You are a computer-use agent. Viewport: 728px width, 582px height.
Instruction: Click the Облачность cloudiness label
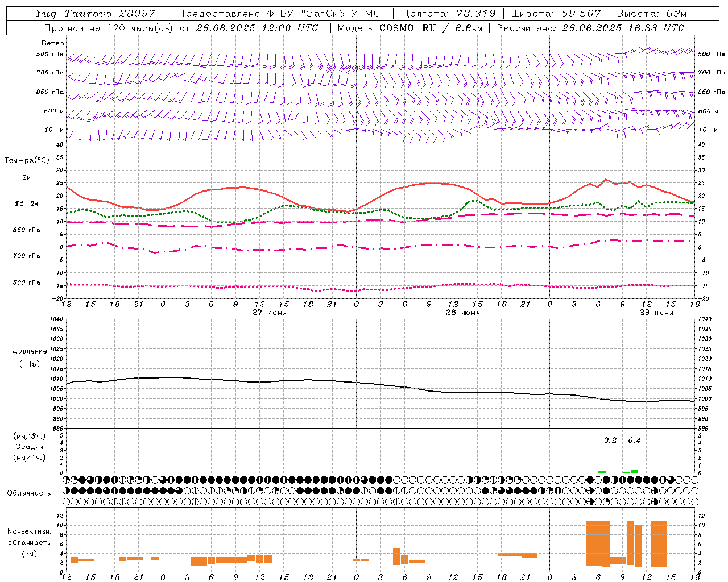29,493
